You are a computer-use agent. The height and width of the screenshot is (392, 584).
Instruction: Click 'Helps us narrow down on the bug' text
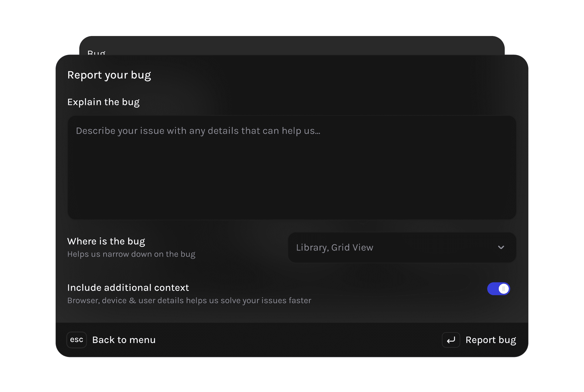coord(131,254)
